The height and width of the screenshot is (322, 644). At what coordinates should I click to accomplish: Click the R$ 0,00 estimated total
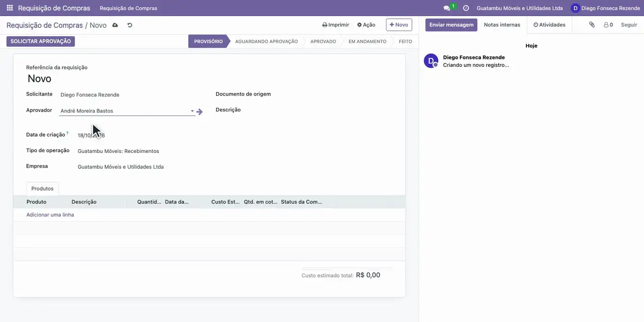368,275
